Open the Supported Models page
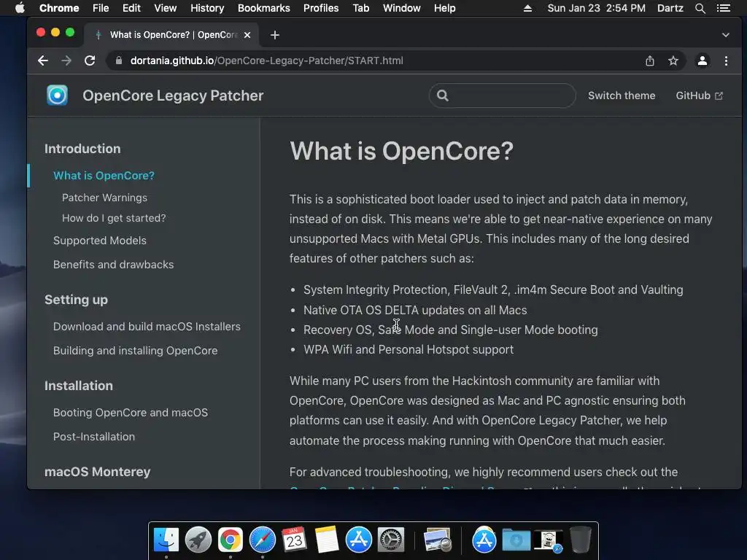The image size is (747, 560). click(99, 241)
